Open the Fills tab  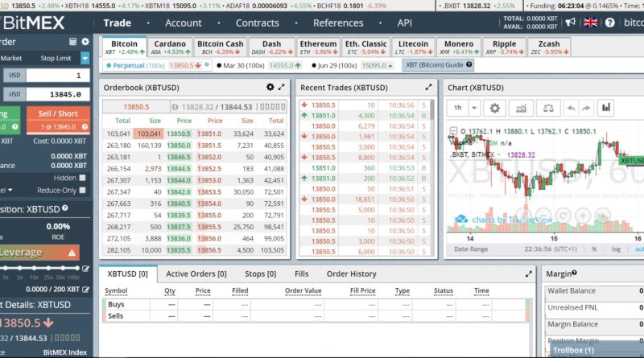pos(301,274)
